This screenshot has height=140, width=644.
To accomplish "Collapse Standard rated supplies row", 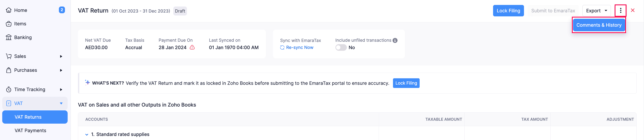I will point(87,134).
